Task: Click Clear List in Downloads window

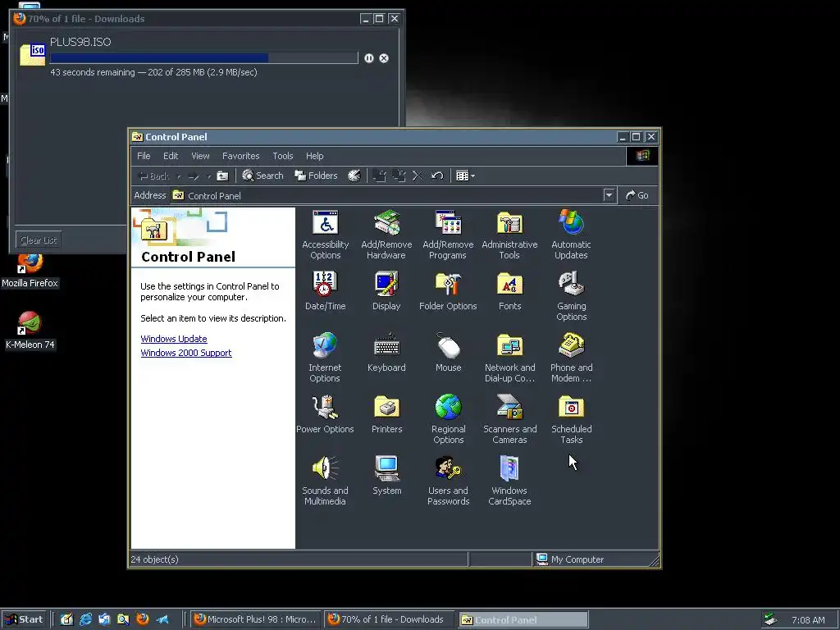Action: click(39, 240)
